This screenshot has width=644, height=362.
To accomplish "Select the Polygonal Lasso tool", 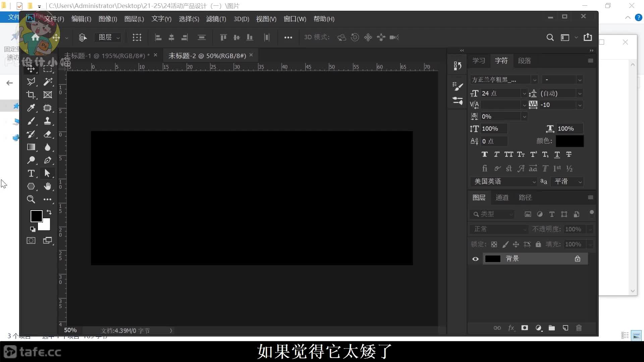I will click(31, 81).
